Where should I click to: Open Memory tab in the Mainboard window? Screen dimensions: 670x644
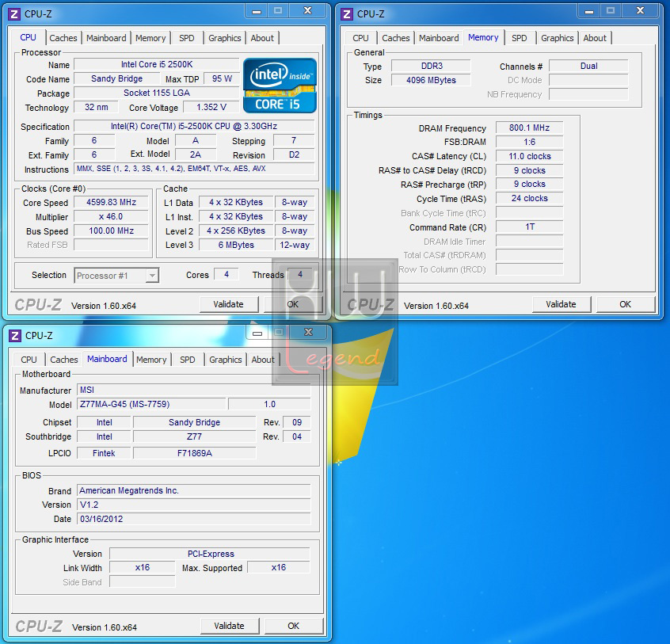(x=151, y=360)
